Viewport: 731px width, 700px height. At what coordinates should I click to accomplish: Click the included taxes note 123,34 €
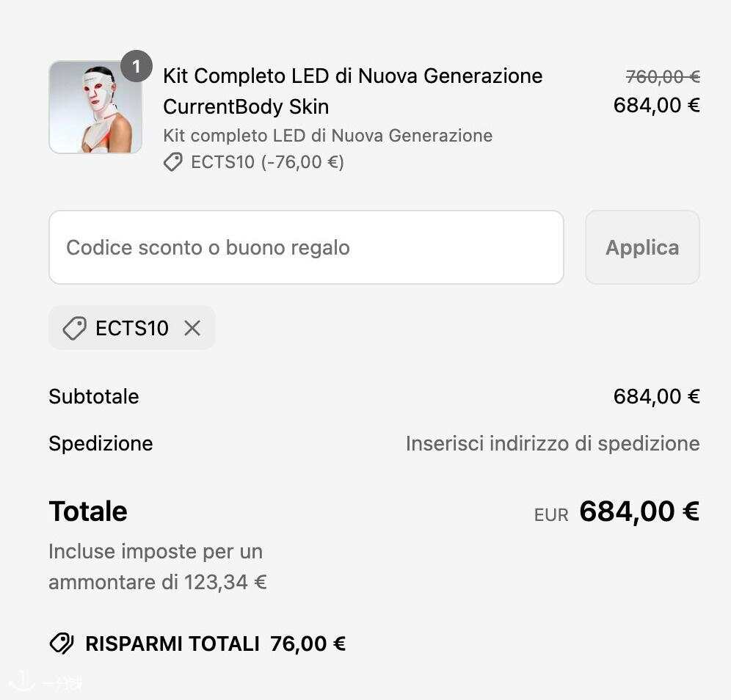158,566
